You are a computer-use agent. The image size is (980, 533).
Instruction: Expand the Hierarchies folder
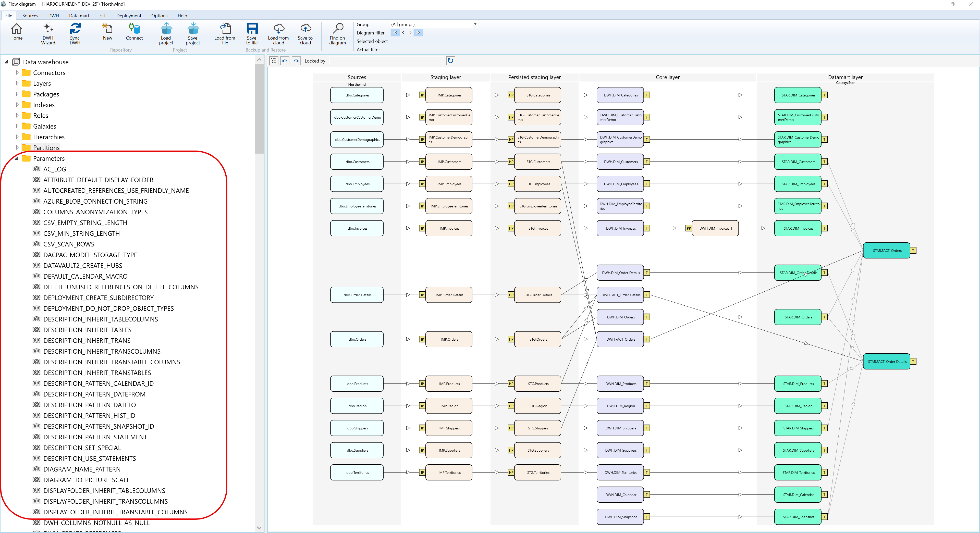coord(17,137)
